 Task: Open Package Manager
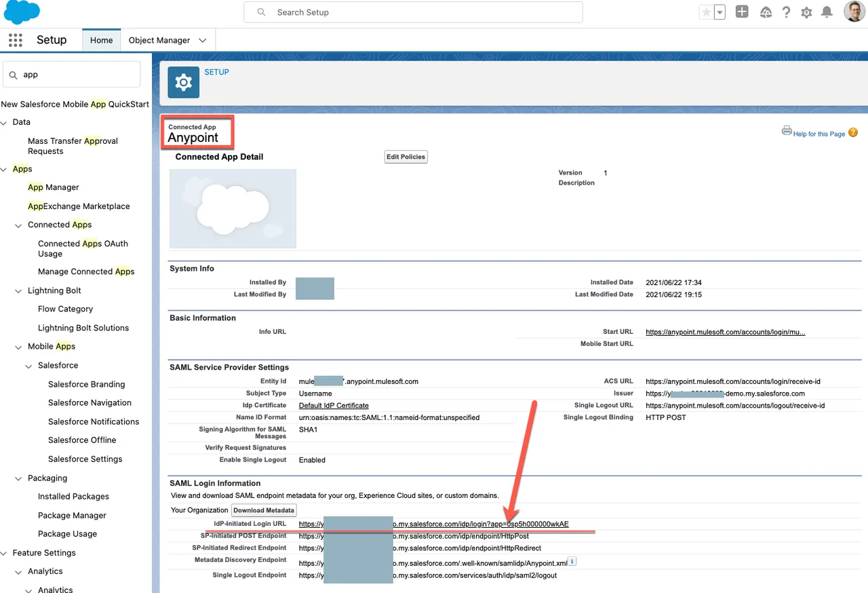point(72,516)
